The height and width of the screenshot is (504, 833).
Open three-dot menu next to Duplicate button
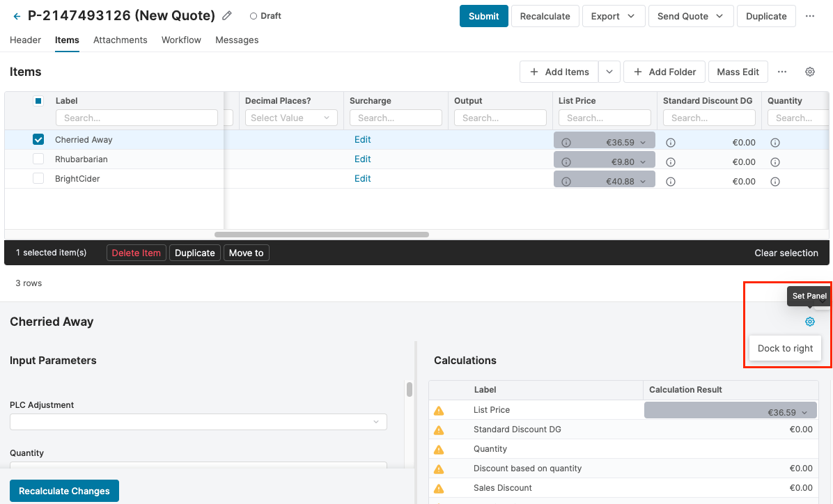[810, 16]
